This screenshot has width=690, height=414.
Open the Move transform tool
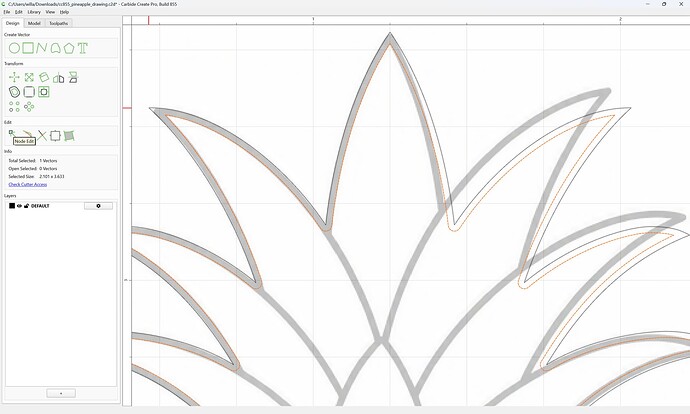(x=14, y=77)
